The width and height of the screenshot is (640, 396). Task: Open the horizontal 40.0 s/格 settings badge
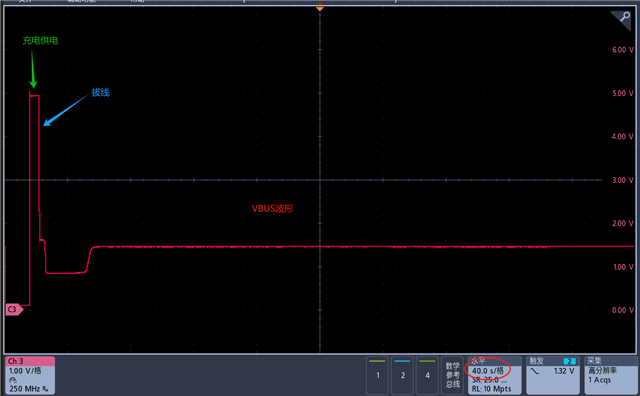pyautogui.click(x=494, y=375)
